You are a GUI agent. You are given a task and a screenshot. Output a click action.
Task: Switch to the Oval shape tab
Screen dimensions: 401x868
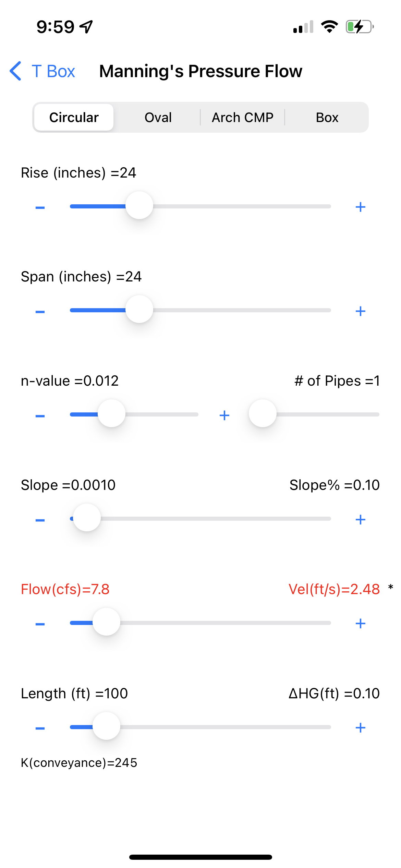(x=158, y=118)
